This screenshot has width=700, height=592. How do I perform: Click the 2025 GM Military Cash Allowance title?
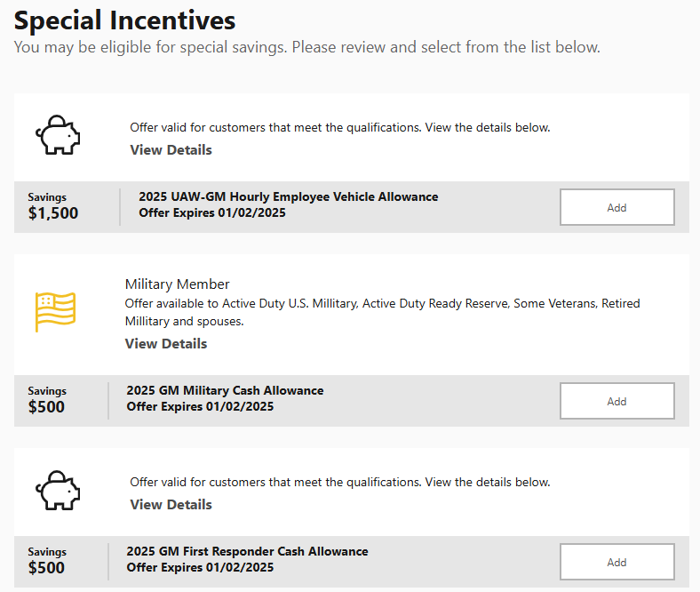pyautogui.click(x=225, y=390)
